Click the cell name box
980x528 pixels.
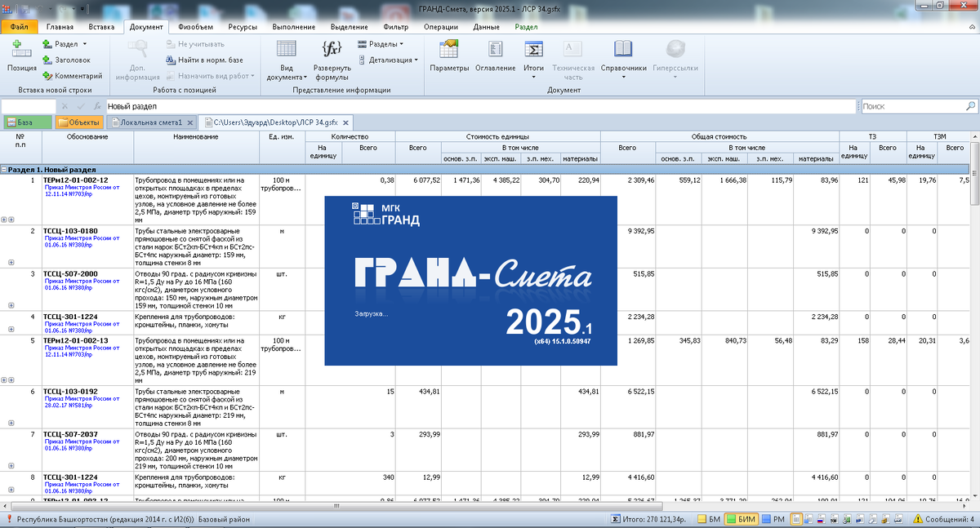[28, 106]
